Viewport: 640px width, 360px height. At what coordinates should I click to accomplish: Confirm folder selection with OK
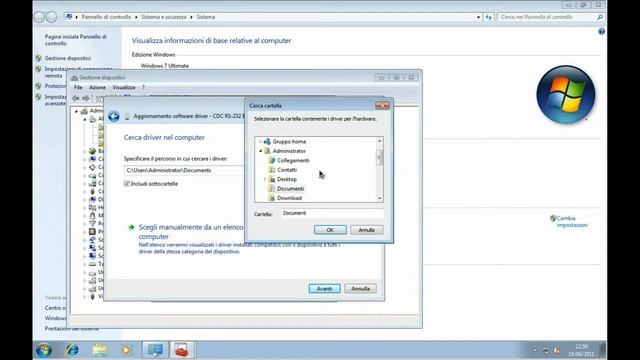330,230
